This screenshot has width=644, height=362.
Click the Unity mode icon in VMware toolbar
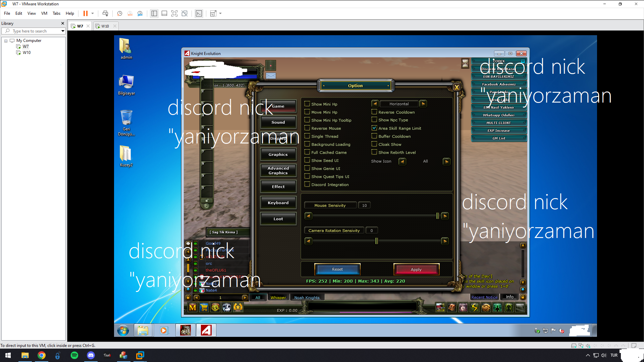184,13
